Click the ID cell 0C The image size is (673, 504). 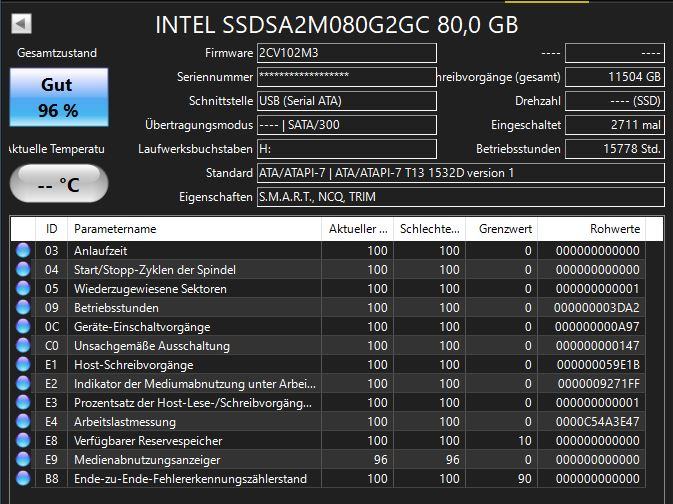(52, 326)
